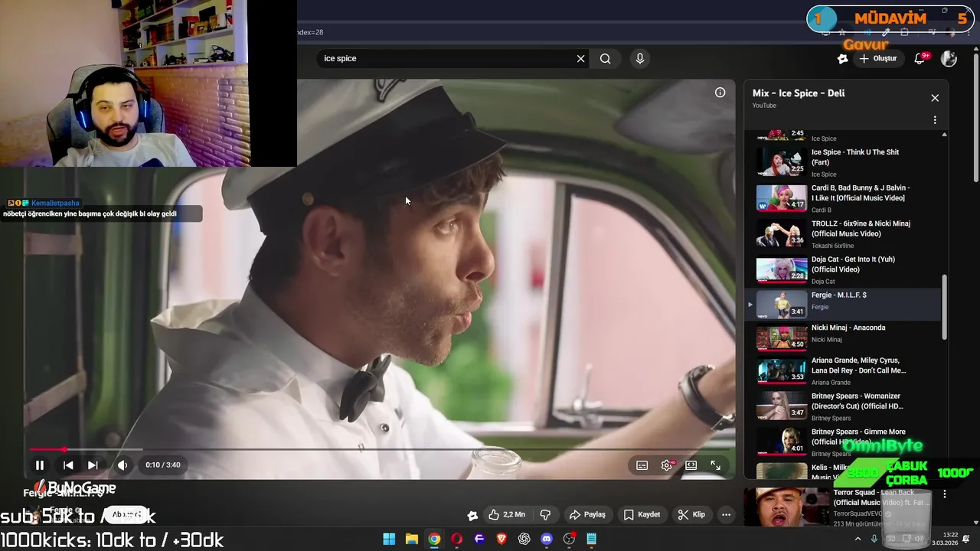Open Britney Spears - Gimme More thumbnail
Image resolution: width=980 pixels, height=551 pixels.
(x=782, y=442)
